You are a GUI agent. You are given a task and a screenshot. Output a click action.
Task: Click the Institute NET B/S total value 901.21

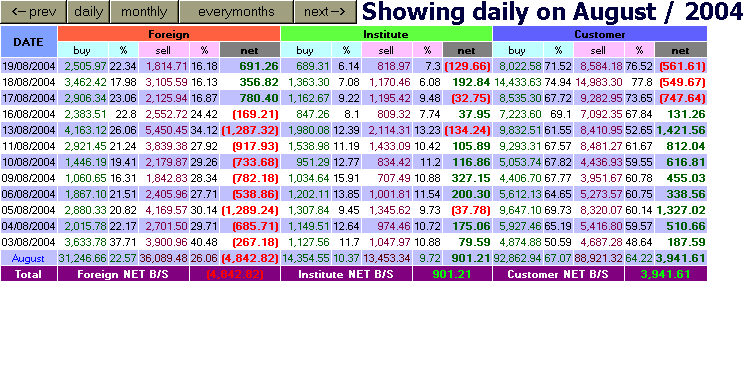452,274
